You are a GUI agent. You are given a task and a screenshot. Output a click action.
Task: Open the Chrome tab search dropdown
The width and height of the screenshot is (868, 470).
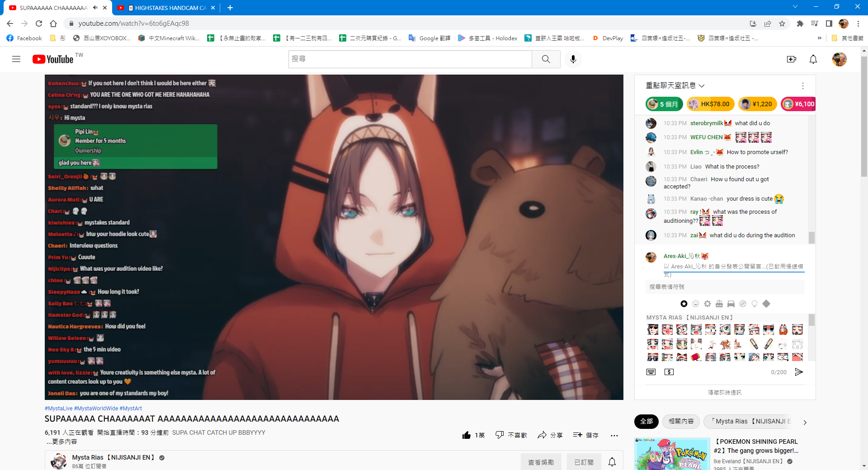795,7
